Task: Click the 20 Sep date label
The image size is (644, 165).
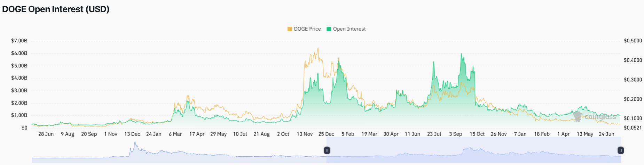Action: (x=89, y=134)
